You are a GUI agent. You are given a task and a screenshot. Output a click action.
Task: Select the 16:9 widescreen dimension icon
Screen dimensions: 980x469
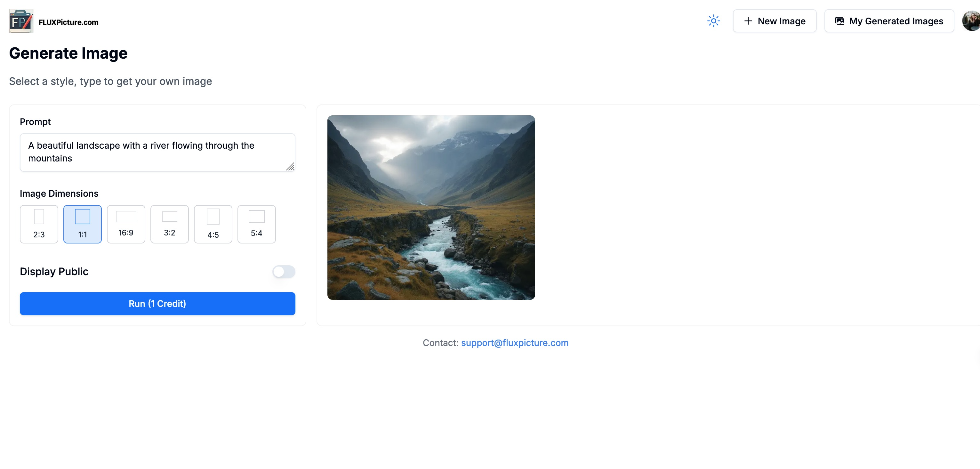pyautogui.click(x=126, y=216)
